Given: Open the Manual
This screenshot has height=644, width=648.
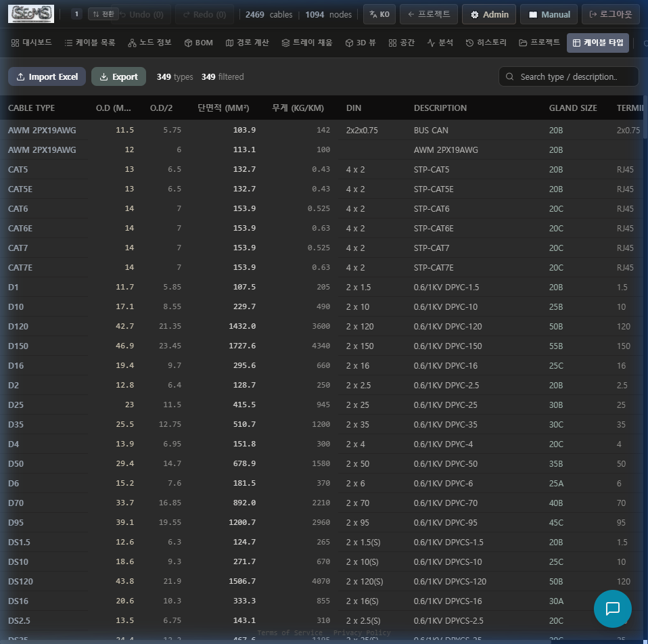Looking at the screenshot, I should 549,14.
